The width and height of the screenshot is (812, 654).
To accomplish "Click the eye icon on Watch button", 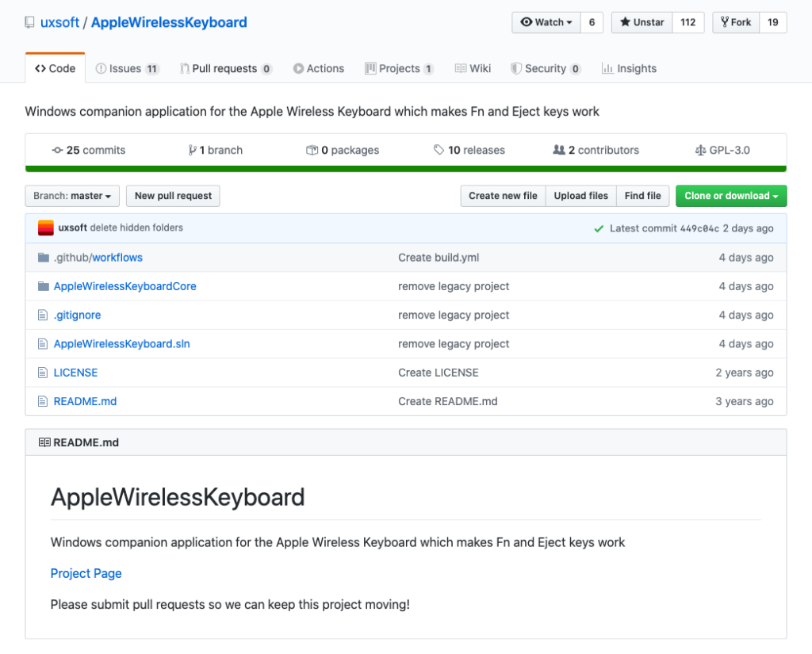I will 527,21.
